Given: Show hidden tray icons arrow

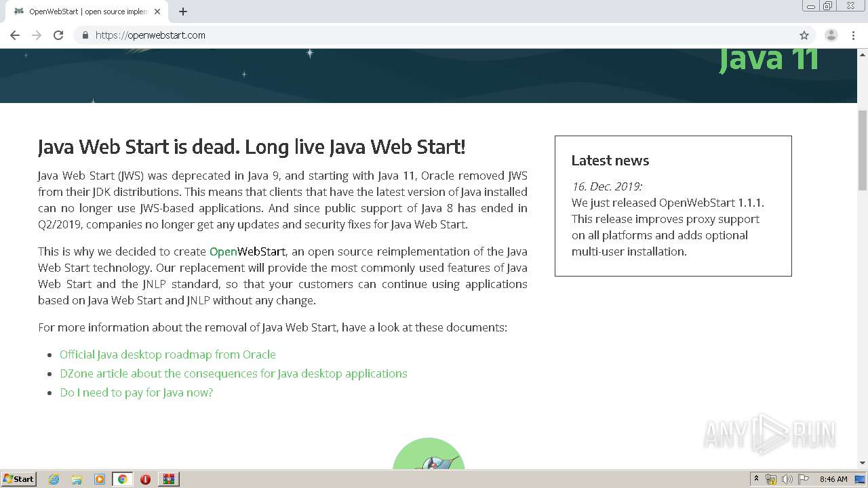Looking at the screenshot, I should 756,479.
